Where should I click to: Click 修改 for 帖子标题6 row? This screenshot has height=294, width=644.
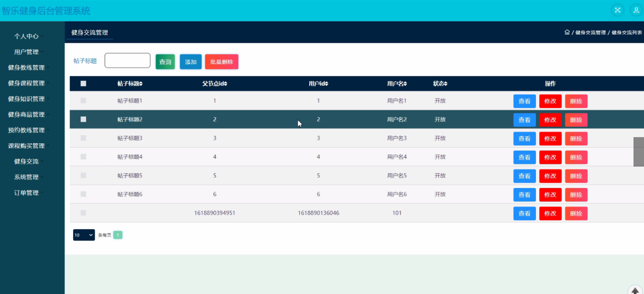click(x=550, y=195)
